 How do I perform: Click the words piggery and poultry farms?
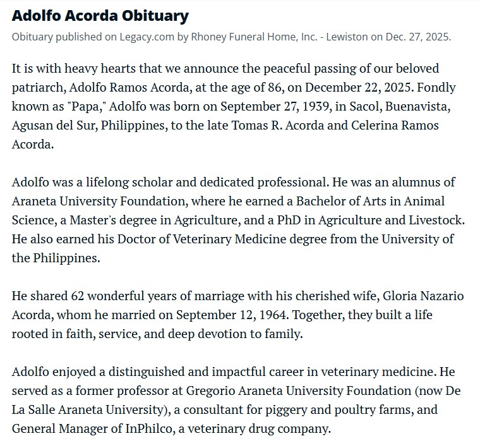328,410
